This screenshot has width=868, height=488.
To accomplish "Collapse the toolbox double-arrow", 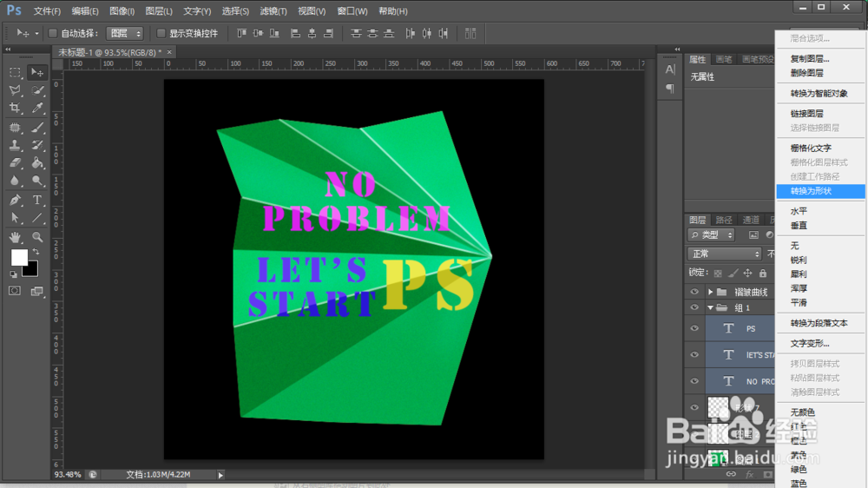I will click(x=8, y=49).
